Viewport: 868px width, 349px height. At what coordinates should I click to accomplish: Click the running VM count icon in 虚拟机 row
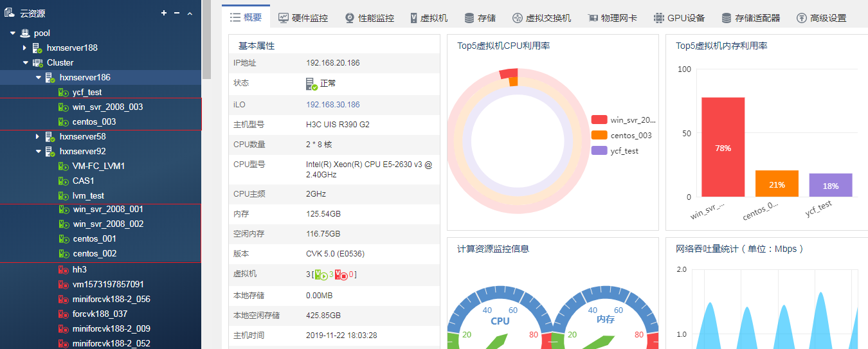click(x=321, y=274)
